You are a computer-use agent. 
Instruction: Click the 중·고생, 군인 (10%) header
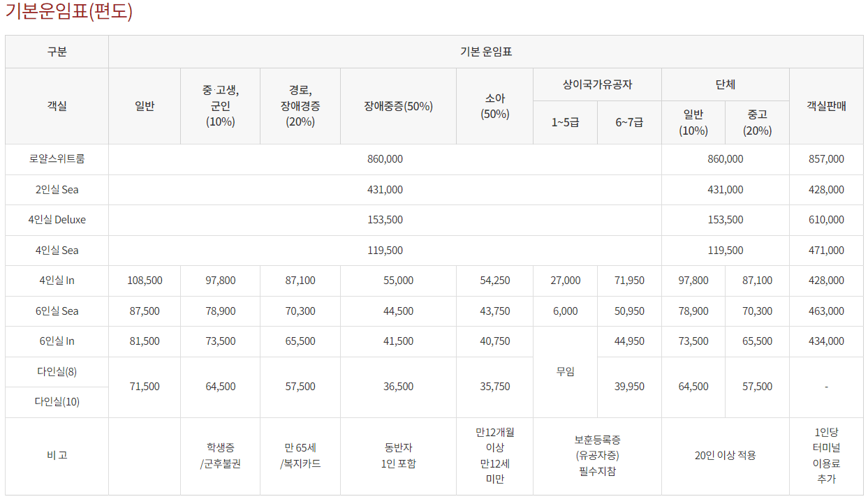point(220,105)
